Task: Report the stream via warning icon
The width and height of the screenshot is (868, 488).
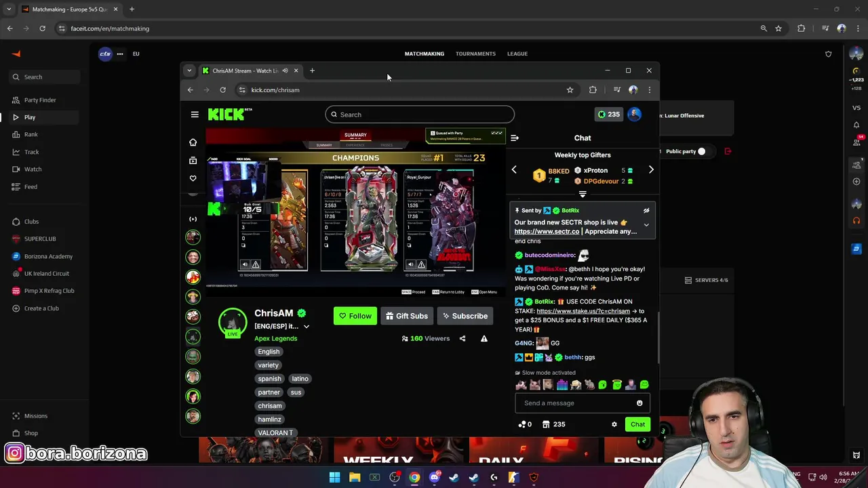Action: tap(484, 338)
